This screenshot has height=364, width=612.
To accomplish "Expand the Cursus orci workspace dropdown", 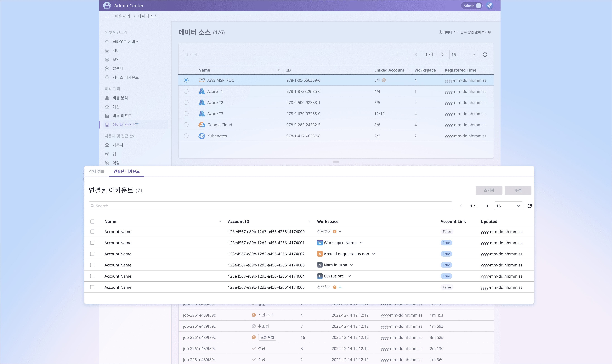I will [349, 276].
